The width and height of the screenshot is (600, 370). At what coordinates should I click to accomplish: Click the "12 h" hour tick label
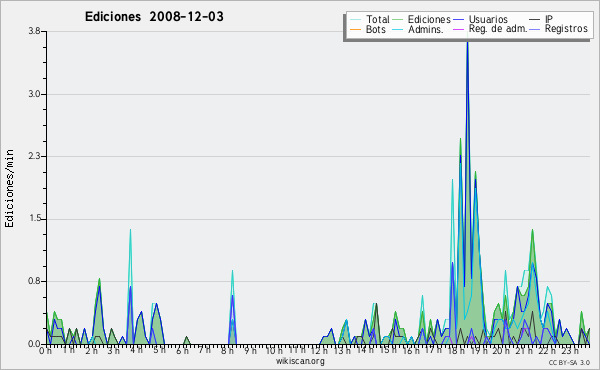[x=319, y=351]
